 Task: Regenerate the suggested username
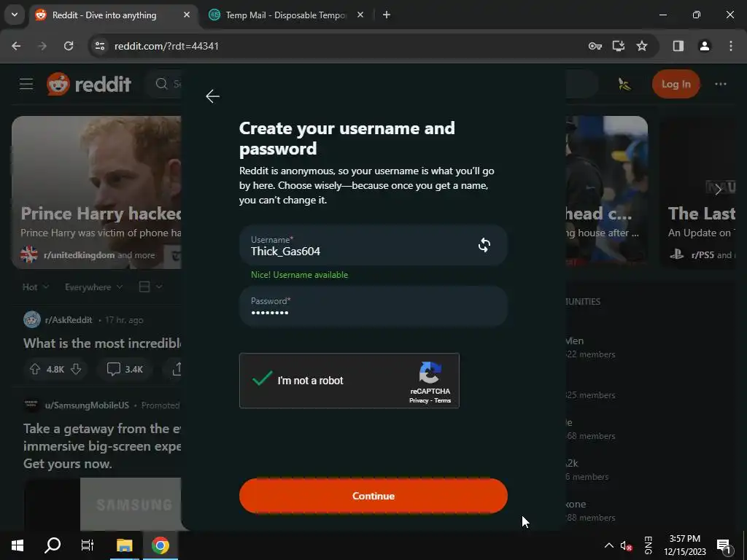point(484,245)
